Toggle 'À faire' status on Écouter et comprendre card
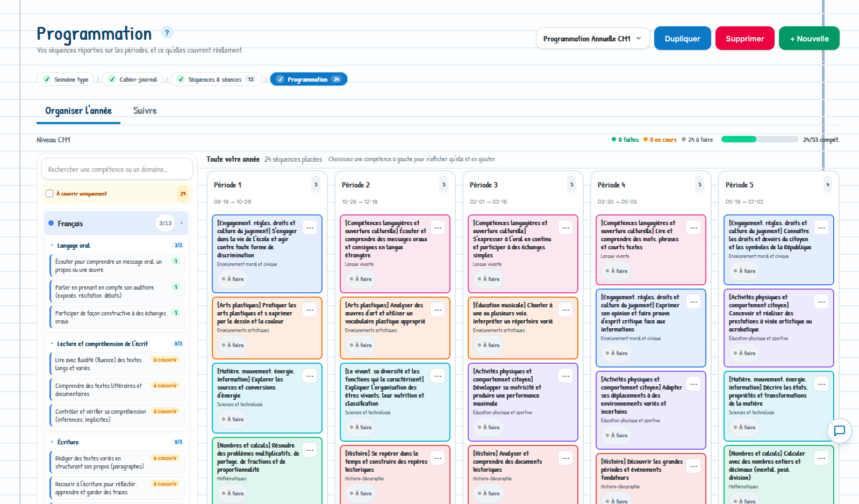 tap(361, 279)
